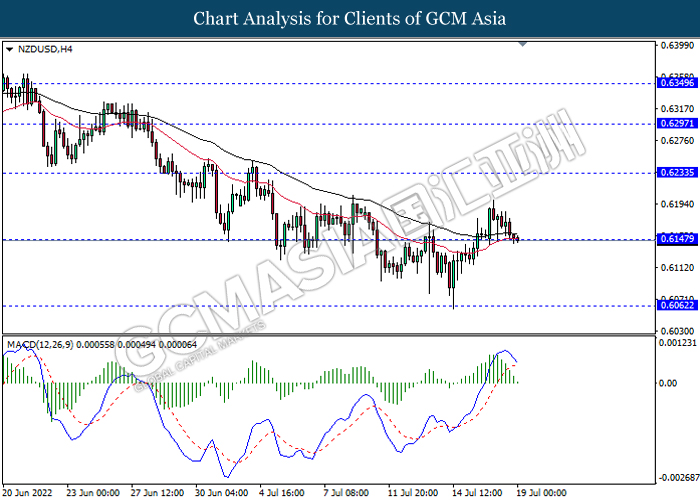Select the 0.62335 level price label
700x500 pixels.
pos(677,173)
